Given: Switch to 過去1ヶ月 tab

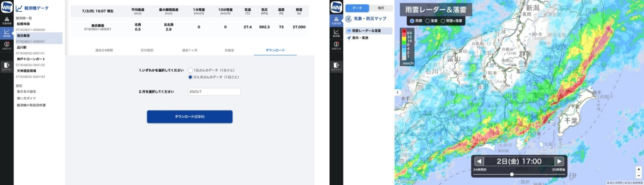Looking at the screenshot, I should [x=190, y=50].
